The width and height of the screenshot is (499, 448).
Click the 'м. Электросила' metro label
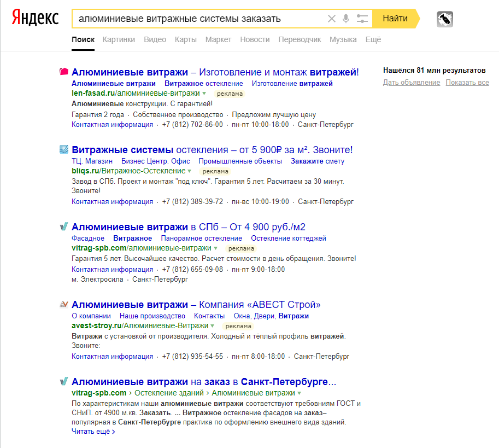coord(97,279)
